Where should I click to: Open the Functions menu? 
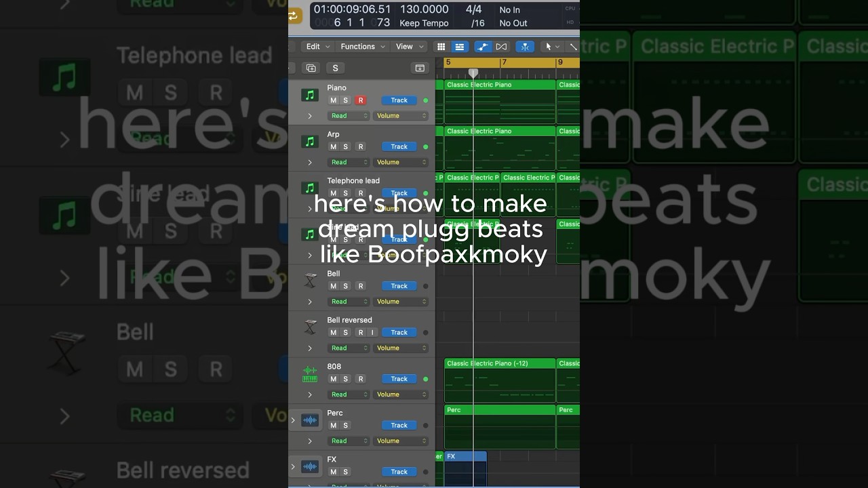363,47
